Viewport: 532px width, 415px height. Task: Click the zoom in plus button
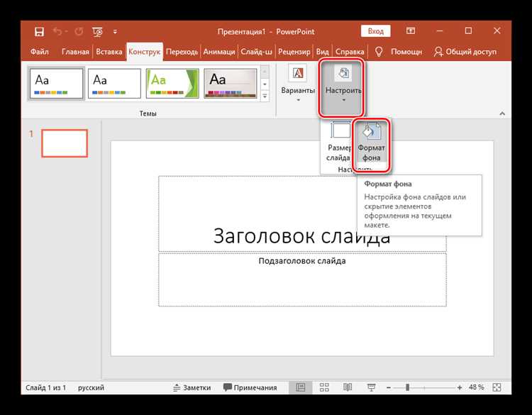coord(460,387)
